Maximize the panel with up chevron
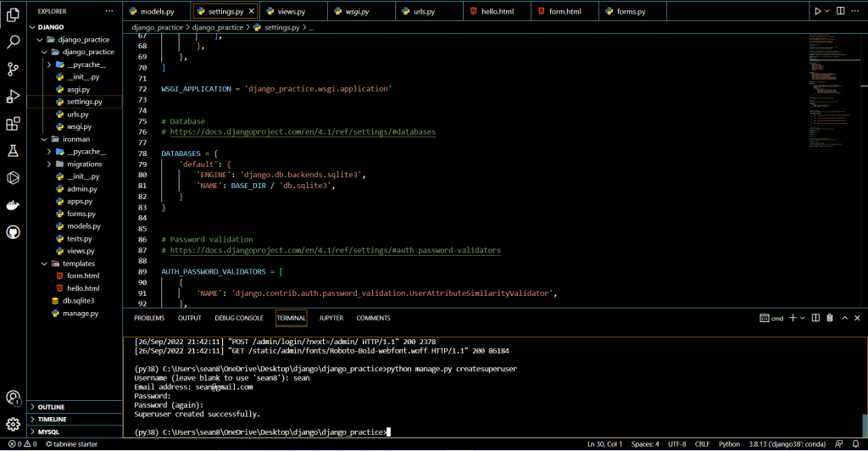This screenshot has height=451, width=868. click(x=844, y=318)
